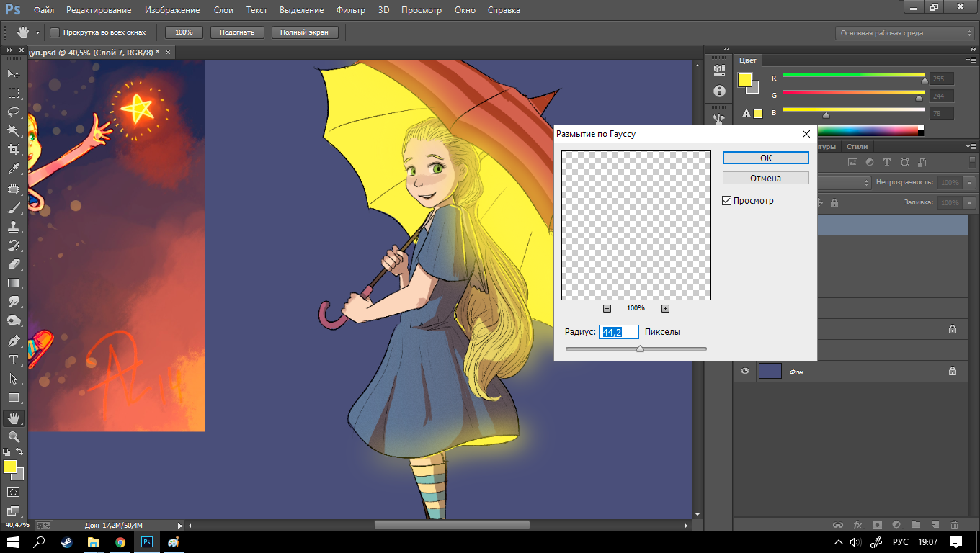Select the Path Selection tool
The height and width of the screenshot is (553, 980).
[x=14, y=379]
